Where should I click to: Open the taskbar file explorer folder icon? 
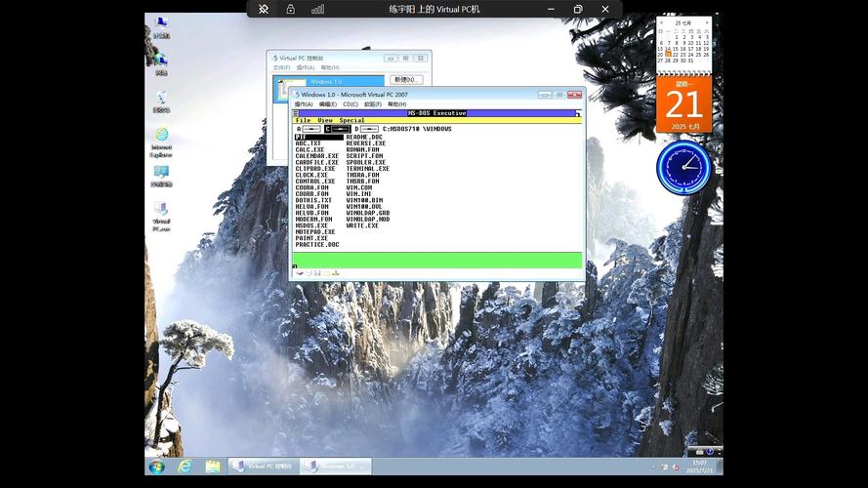pos(213,467)
